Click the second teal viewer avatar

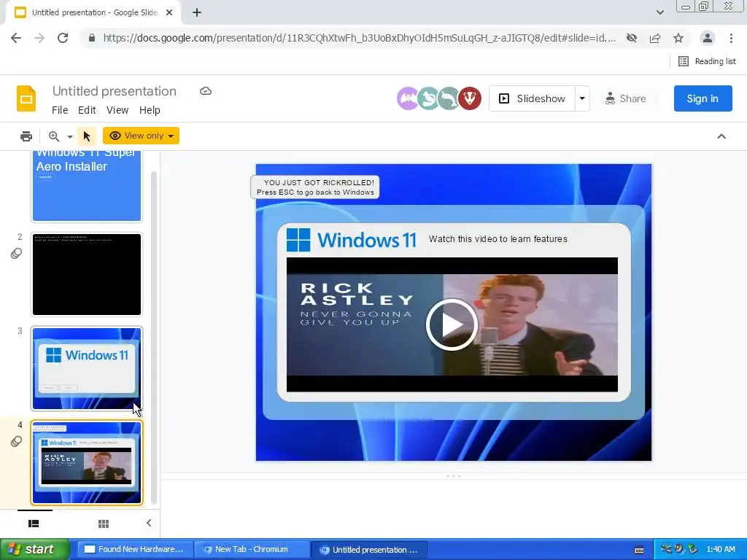click(449, 98)
